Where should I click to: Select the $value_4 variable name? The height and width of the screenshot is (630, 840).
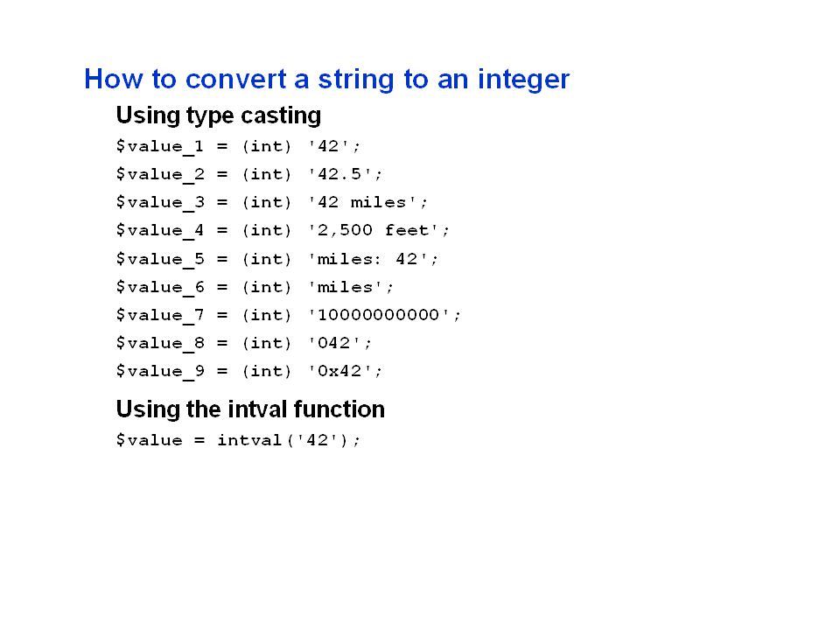pyautogui.click(x=160, y=231)
